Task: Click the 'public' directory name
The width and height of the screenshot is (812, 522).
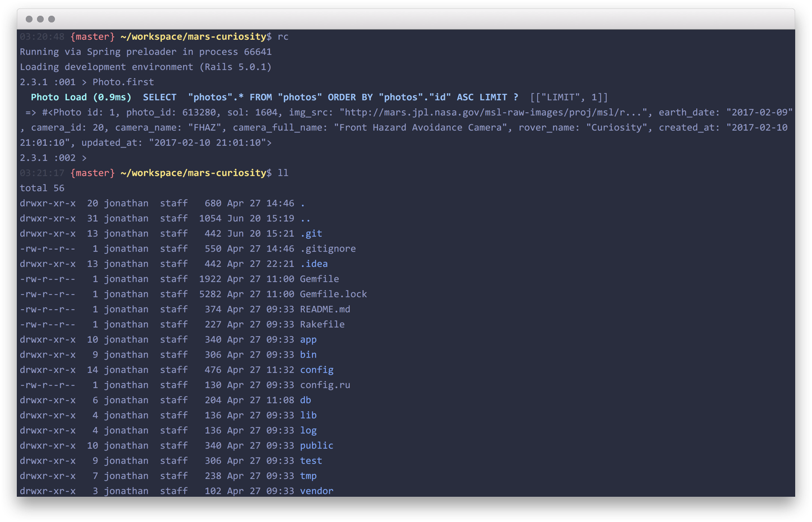Action: pyautogui.click(x=317, y=446)
